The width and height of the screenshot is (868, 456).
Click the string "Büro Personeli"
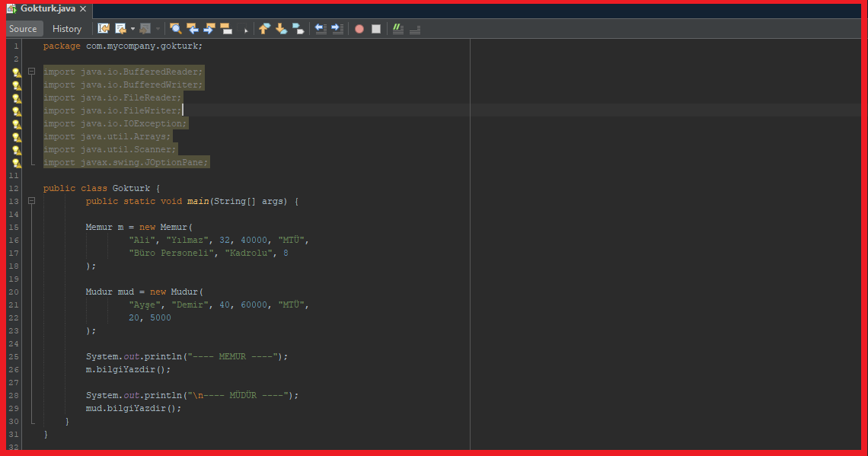coord(171,253)
